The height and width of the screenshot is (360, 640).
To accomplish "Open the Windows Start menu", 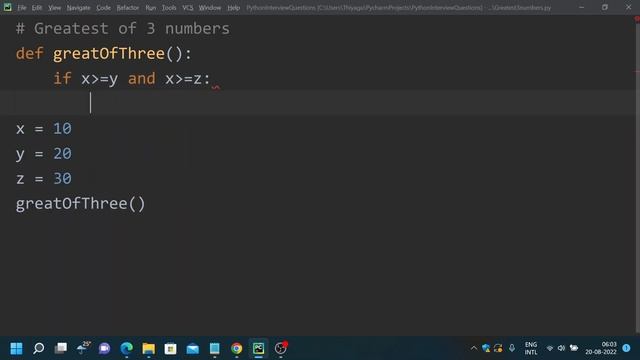I will click(16, 348).
